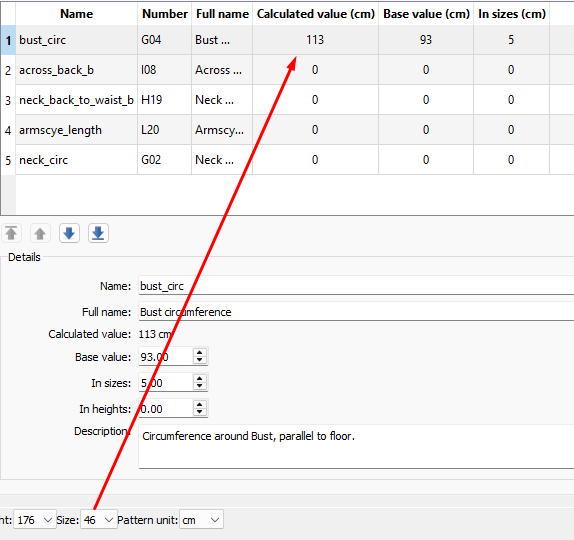574x540 pixels.
Task: Open the height 176 dropdown
Action: pos(35,520)
